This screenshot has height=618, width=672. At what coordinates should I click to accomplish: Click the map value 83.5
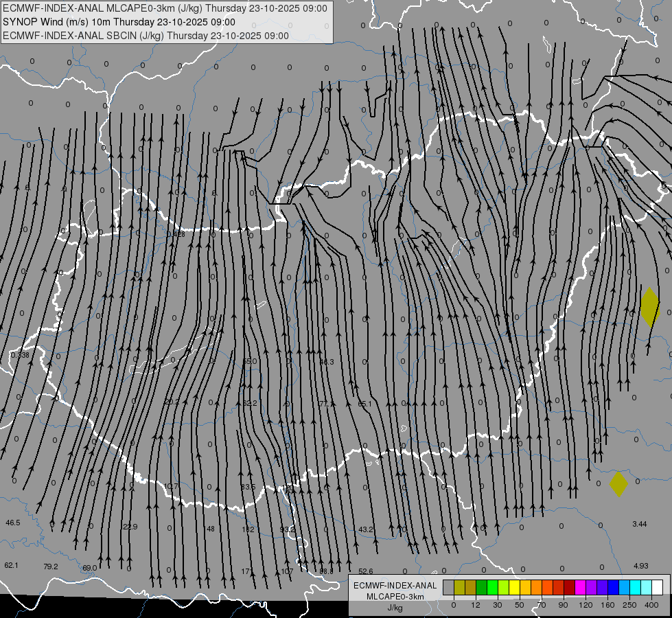click(248, 487)
